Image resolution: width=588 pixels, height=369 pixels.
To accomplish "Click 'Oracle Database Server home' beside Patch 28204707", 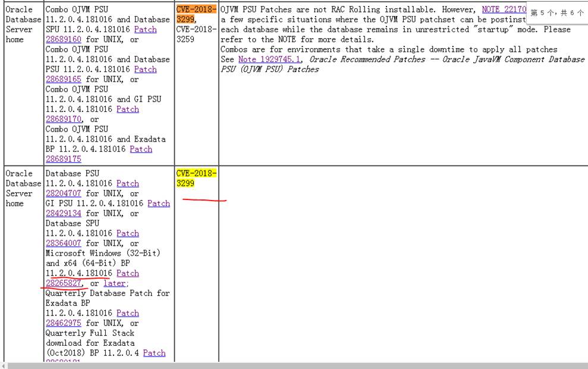I will pos(23,189).
